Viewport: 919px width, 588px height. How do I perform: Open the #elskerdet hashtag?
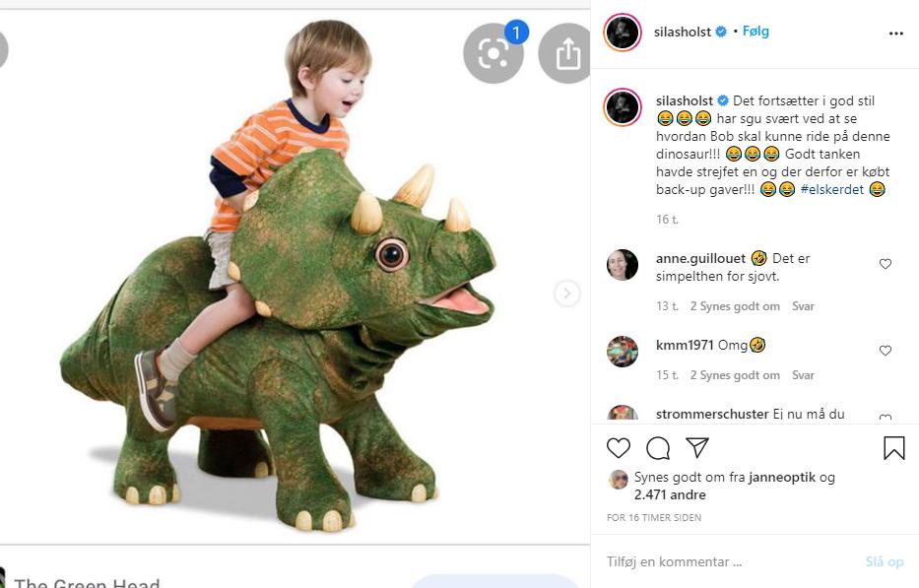832,189
